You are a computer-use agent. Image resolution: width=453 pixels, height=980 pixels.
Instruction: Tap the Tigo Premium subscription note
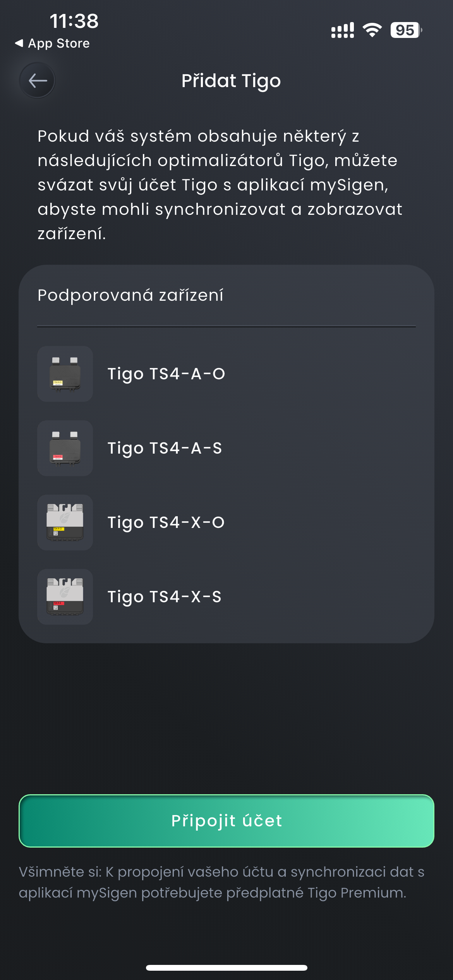(221, 882)
